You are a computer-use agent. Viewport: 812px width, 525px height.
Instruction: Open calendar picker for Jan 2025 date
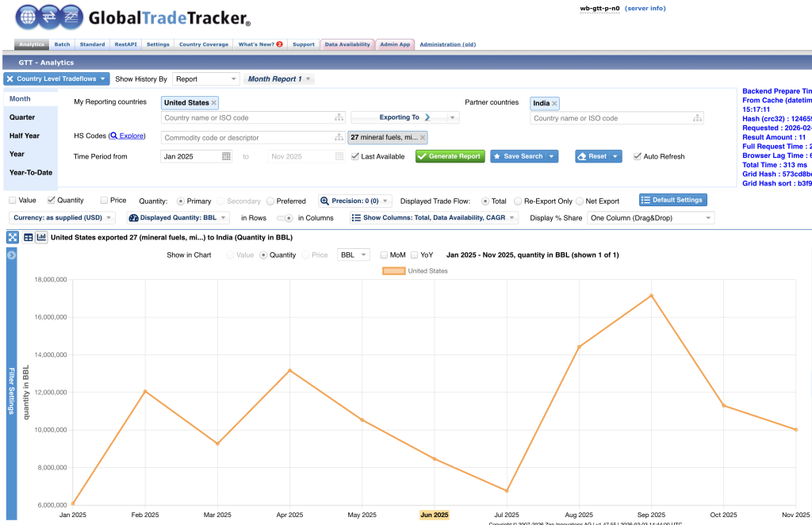[x=226, y=157]
